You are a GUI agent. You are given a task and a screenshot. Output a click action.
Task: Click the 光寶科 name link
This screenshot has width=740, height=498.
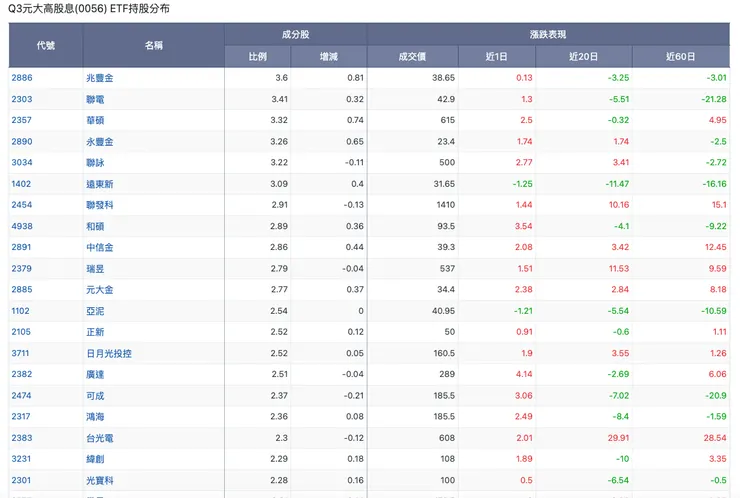point(100,480)
